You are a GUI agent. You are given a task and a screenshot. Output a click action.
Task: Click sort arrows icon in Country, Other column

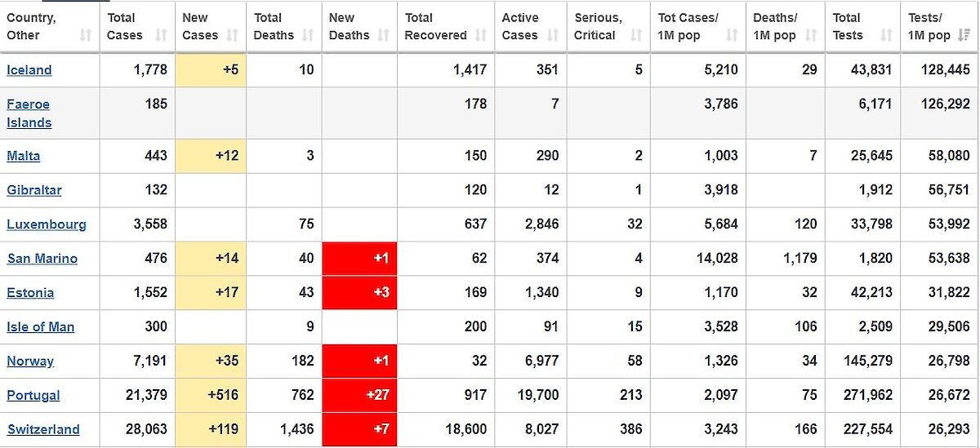86,36
